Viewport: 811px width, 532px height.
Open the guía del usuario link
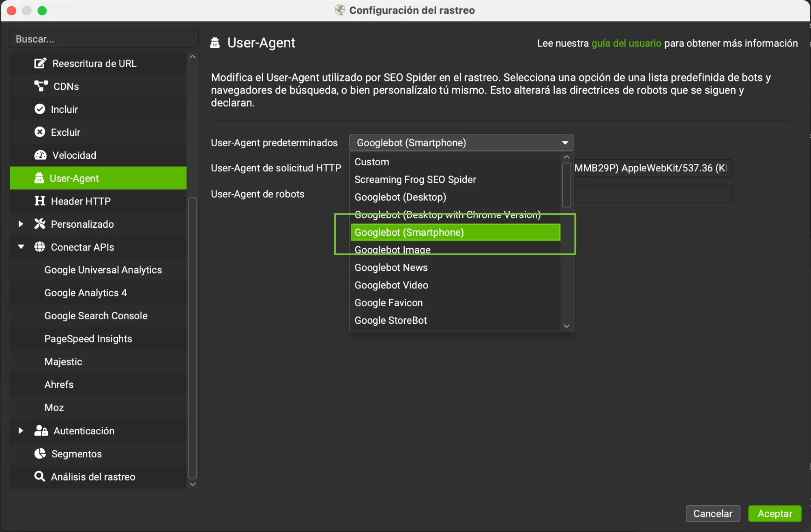click(626, 43)
